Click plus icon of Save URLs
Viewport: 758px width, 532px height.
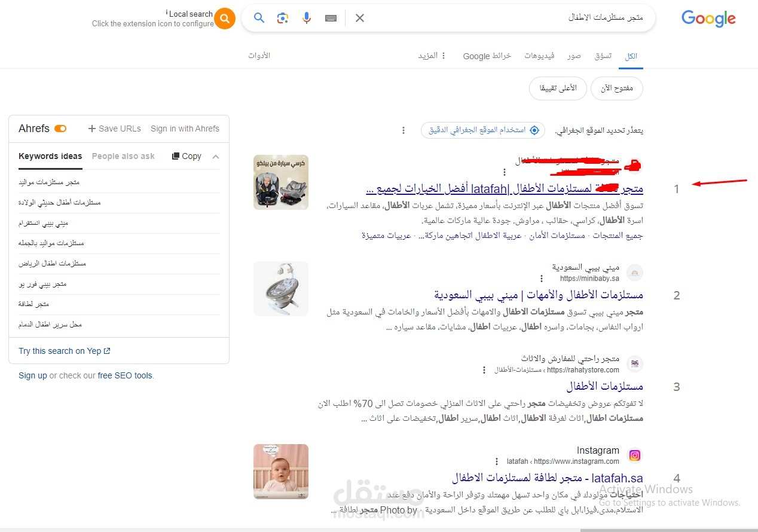point(92,129)
